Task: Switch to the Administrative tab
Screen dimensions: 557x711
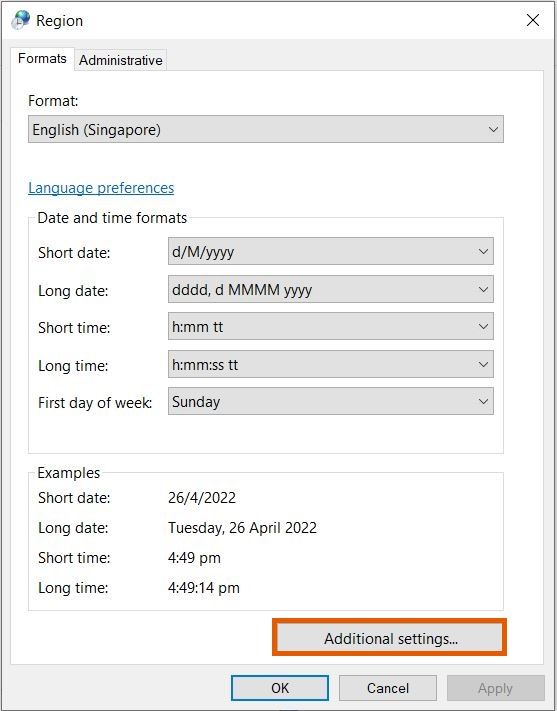Action: click(121, 60)
